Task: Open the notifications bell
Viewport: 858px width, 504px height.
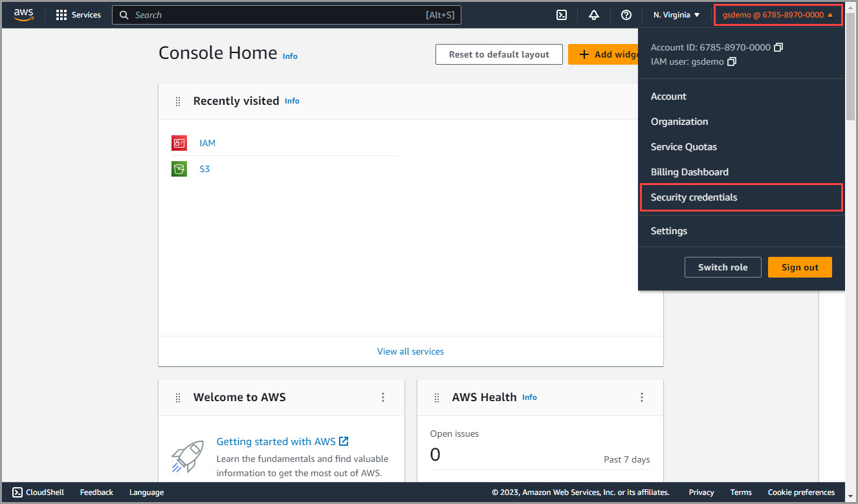Action: click(594, 15)
